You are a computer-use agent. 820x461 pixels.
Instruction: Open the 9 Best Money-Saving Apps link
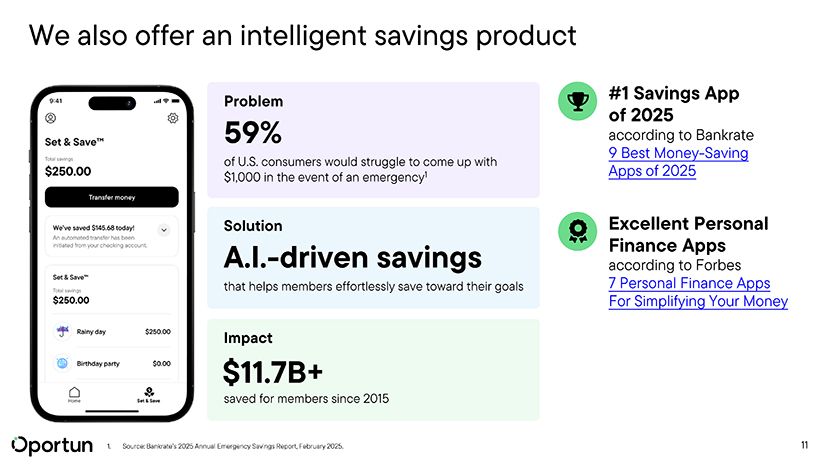tap(678, 162)
